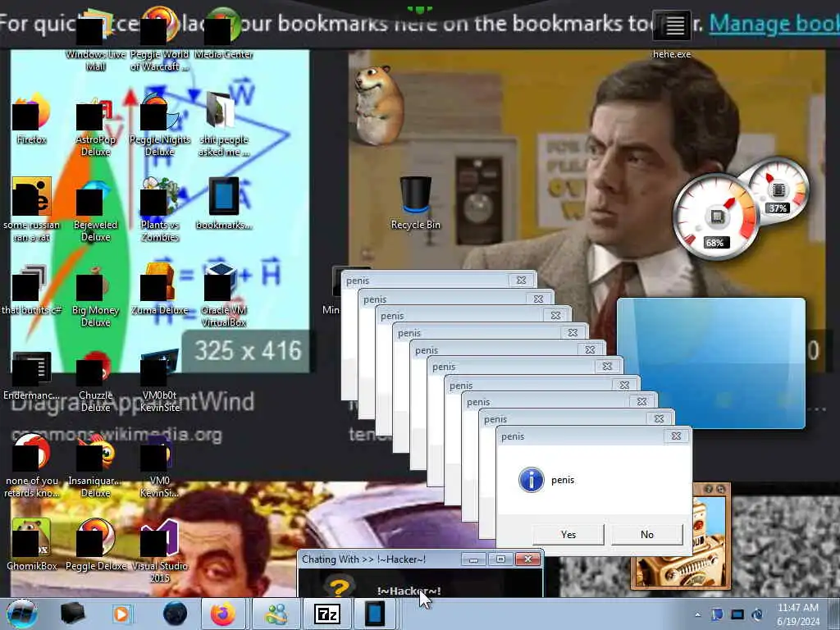This screenshot has width=840, height=630.
Task: Switch to the blue tablet taskbar app
Action: pyautogui.click(x=375, y=614)
